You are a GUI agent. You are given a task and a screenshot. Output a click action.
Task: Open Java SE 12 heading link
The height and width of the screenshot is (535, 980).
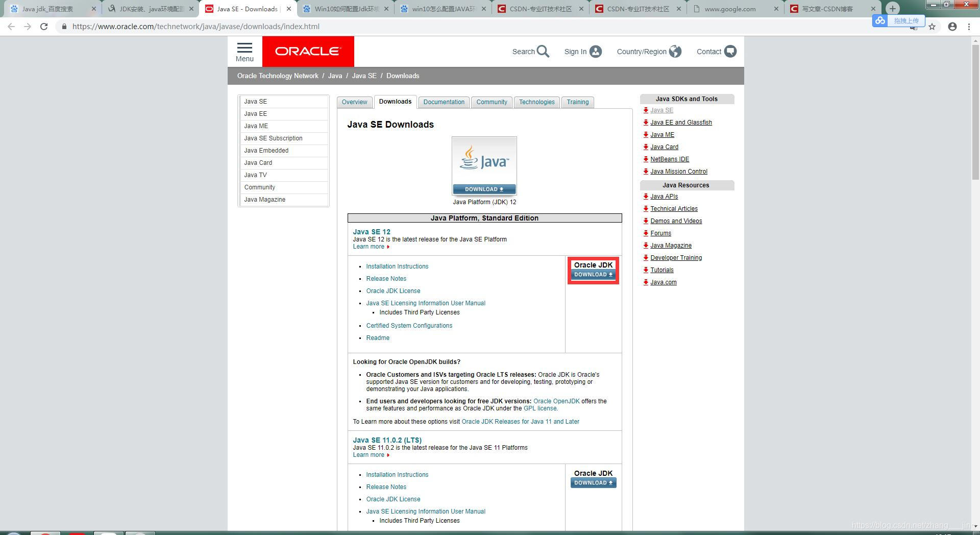coord(372,232)
